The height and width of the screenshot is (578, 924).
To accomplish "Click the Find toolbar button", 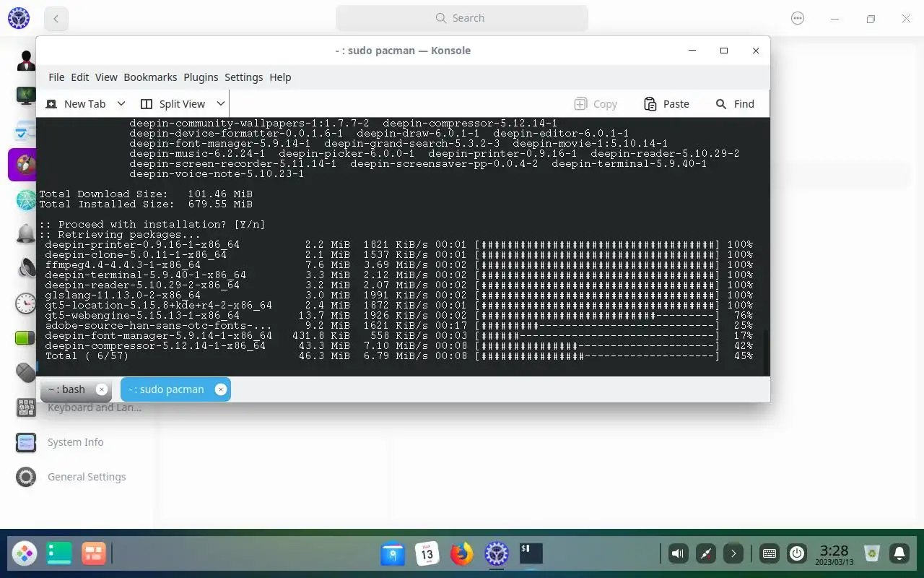I will 735,104.
